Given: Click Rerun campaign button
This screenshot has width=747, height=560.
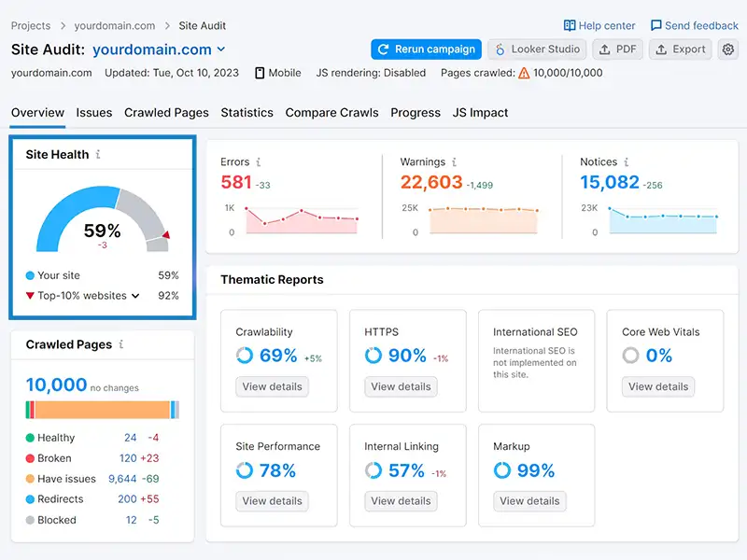Looking at the screenshot, I should [x=426, y=49].
